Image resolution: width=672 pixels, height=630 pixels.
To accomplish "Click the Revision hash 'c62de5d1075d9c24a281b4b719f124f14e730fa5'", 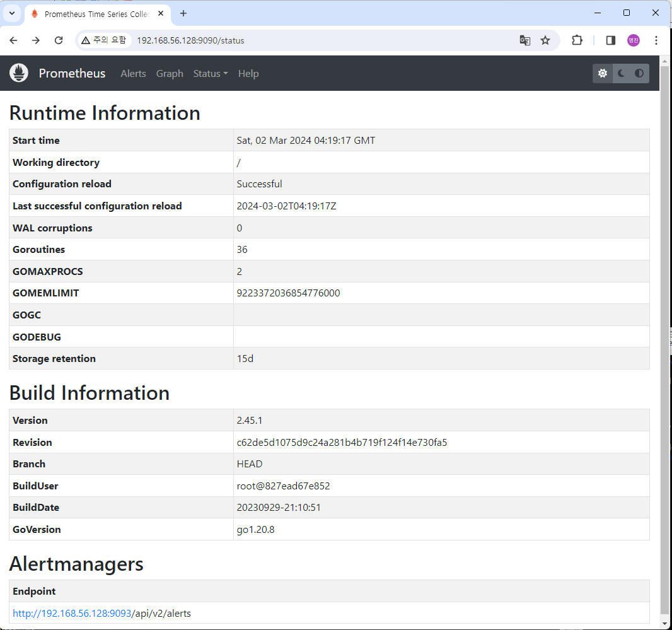I will pyautogui.click(x=342, y=442).
